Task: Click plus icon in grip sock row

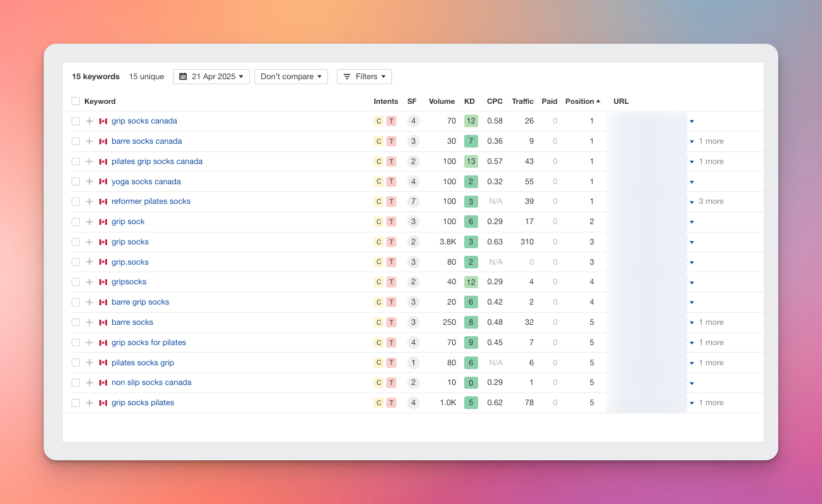Action: pos(89,222)
